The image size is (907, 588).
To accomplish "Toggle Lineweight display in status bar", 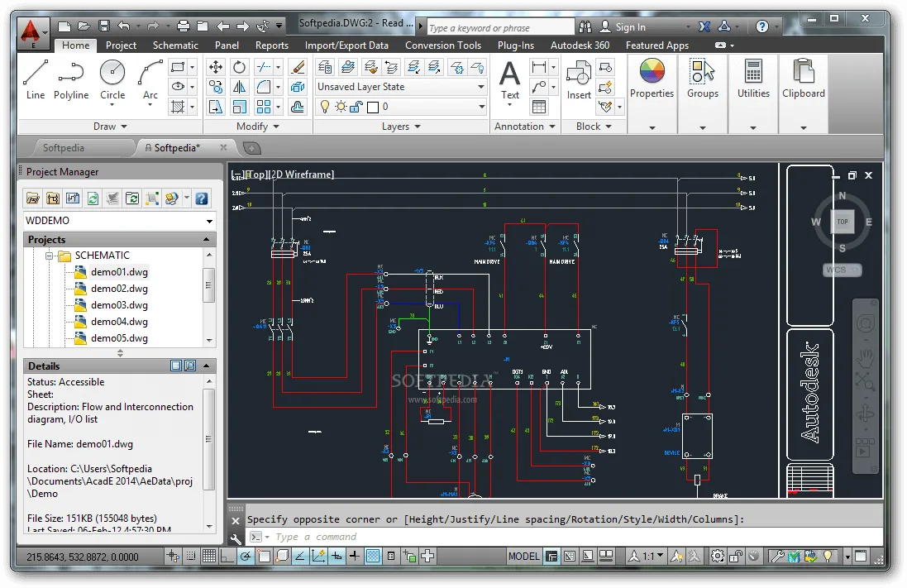I will (x=355, y=557).
